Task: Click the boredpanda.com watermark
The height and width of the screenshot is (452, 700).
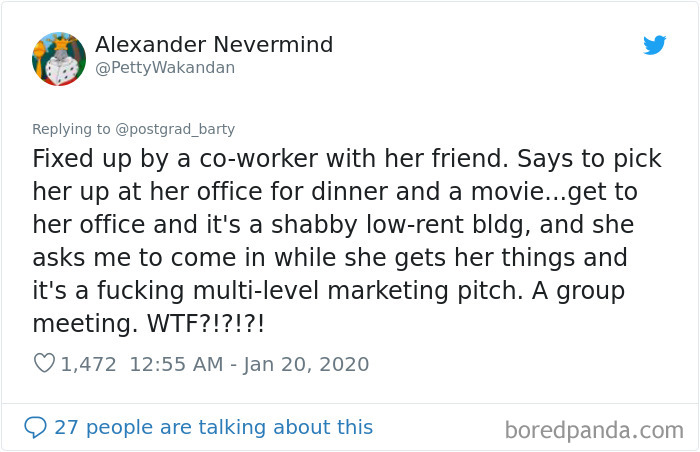Action: [x=594, y=431]
